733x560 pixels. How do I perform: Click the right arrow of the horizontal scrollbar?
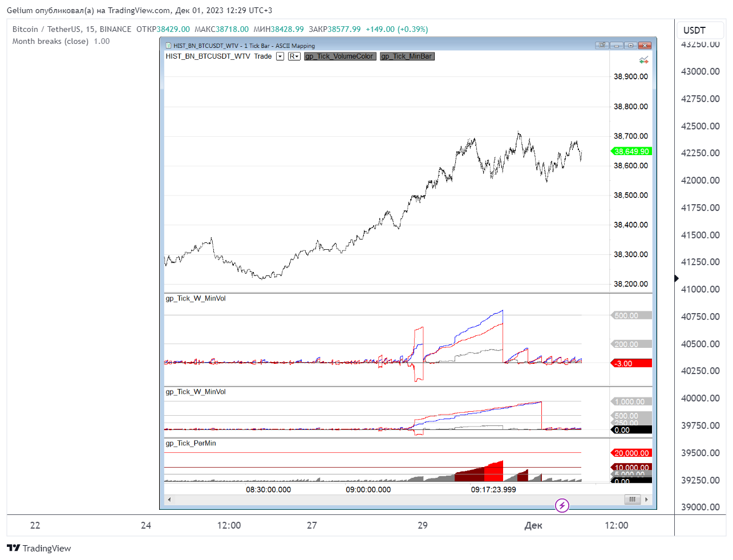pos(646,500)
